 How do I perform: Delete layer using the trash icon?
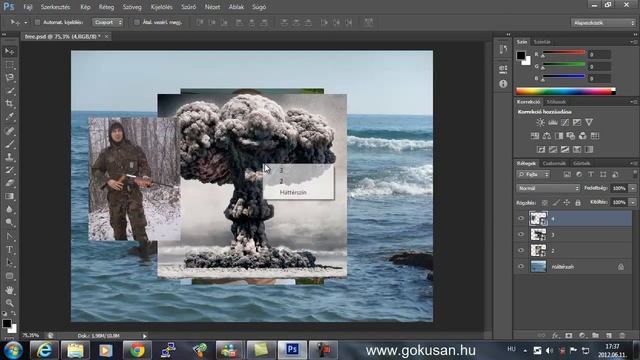point(622,335)
